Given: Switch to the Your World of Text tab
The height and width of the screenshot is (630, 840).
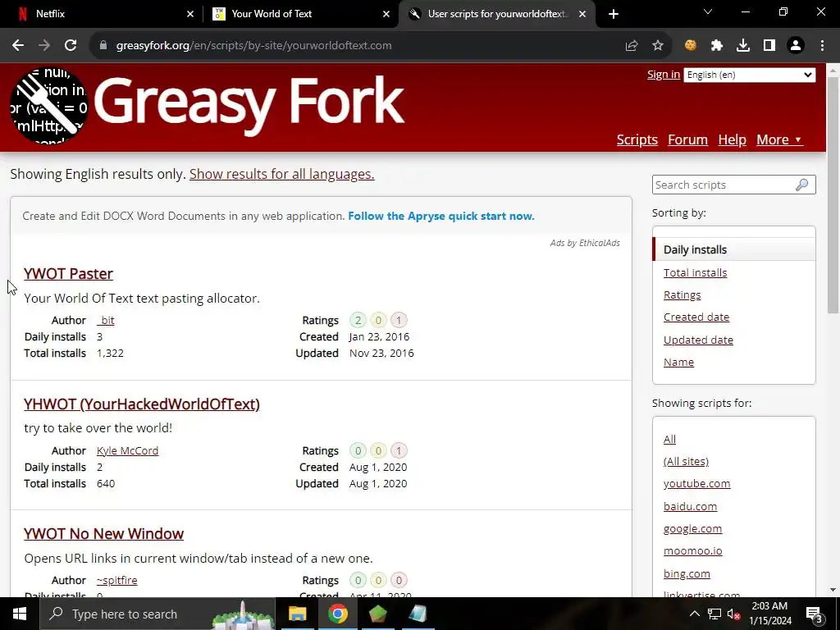Looking at the screenshot, I should [x=300, y=14].
